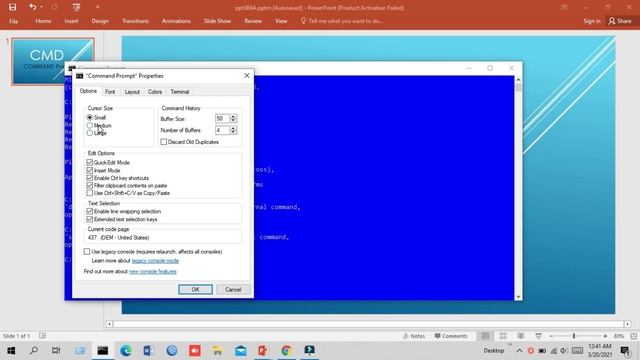Enable Use Ctrl+Shift+C/V as Copy/Paste

point(90,193)
